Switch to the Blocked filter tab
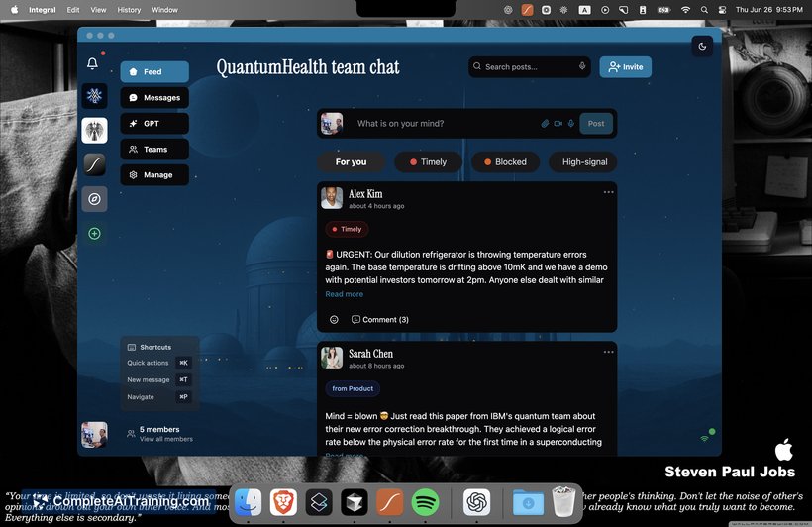Image resolution: width=812 pixels, height=527 pixels. (x=505, y=162)
